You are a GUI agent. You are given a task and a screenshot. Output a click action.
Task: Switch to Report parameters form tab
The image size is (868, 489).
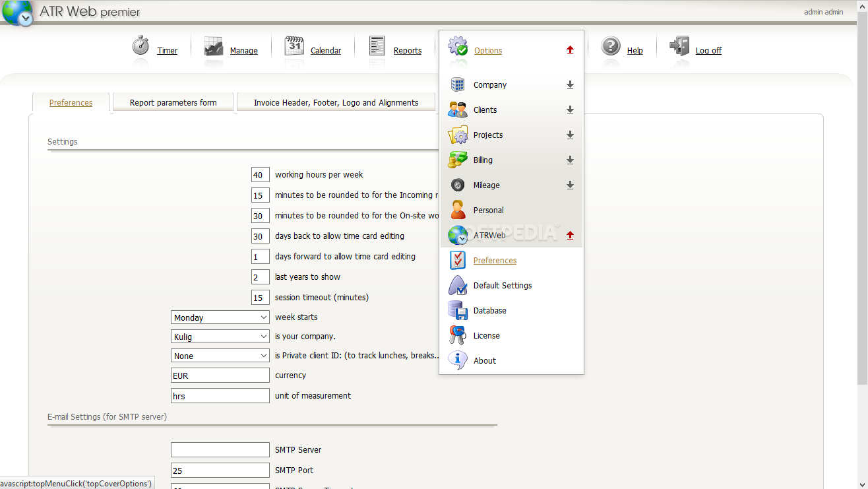173,102
